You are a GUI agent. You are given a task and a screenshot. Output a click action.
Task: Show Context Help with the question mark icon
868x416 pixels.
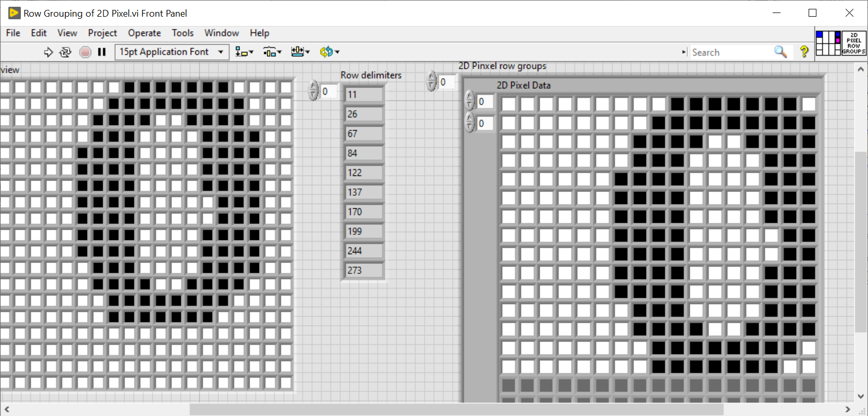pyautogui.click(x=804, y=52)
